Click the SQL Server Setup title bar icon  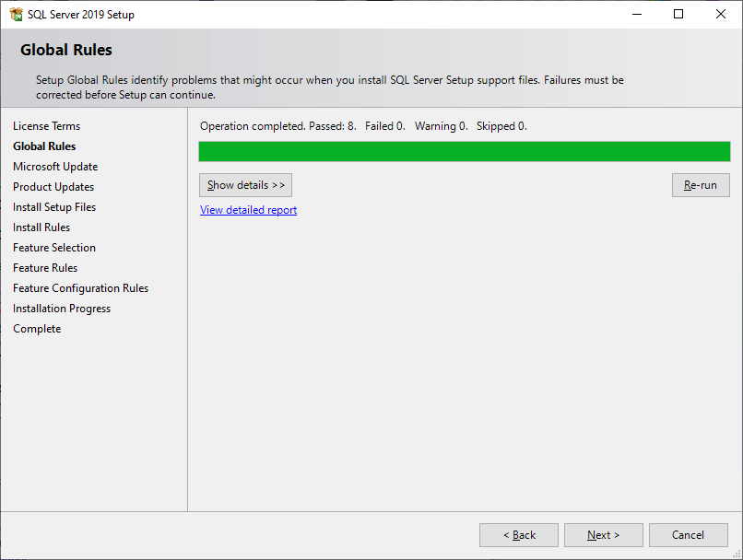click(15, 14)
